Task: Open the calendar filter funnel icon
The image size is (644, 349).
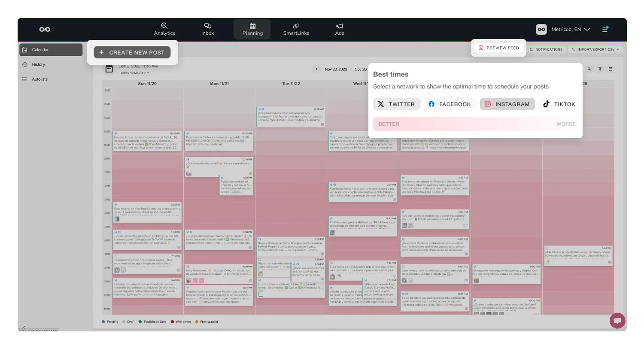Action: point(600,69)
